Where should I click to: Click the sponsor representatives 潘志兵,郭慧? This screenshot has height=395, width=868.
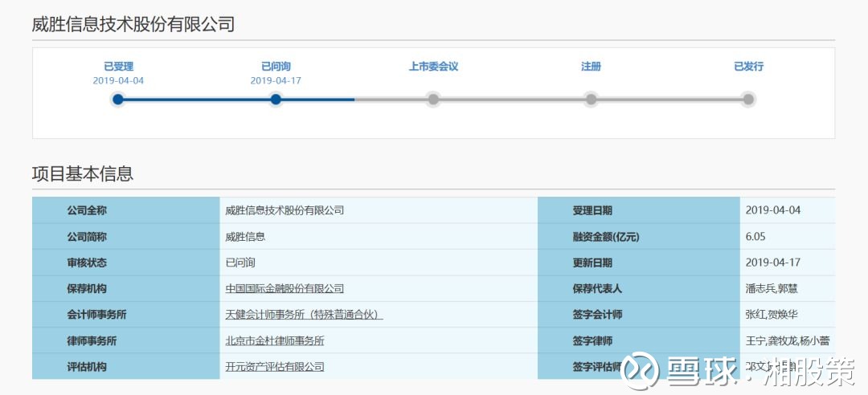coord(772,289)
